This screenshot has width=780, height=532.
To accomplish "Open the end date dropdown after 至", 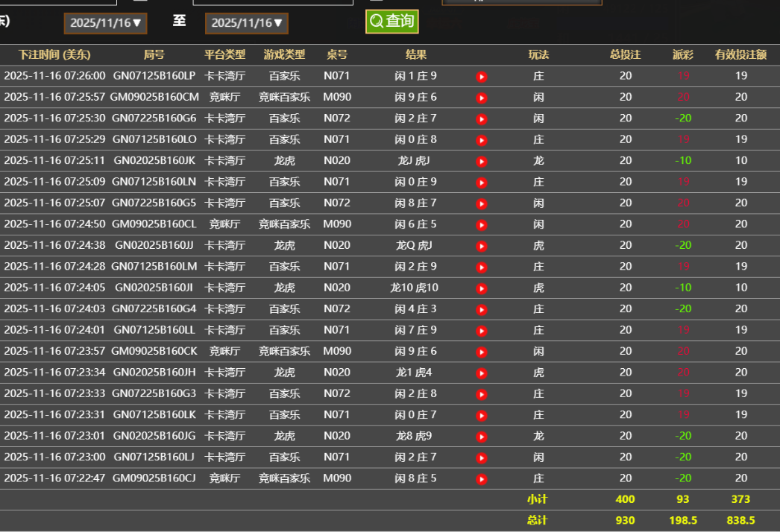I will pyautogui.click(x=246, y=23).
